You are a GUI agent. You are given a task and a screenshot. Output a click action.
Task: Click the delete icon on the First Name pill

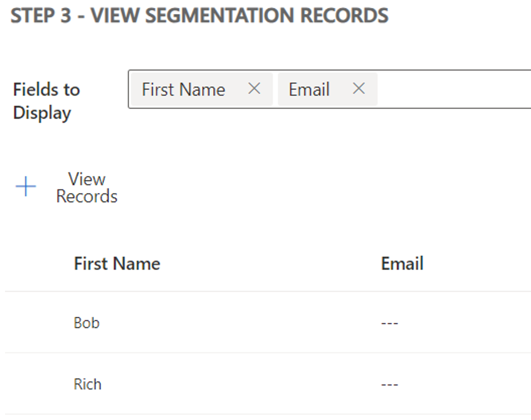pos(254,88)
